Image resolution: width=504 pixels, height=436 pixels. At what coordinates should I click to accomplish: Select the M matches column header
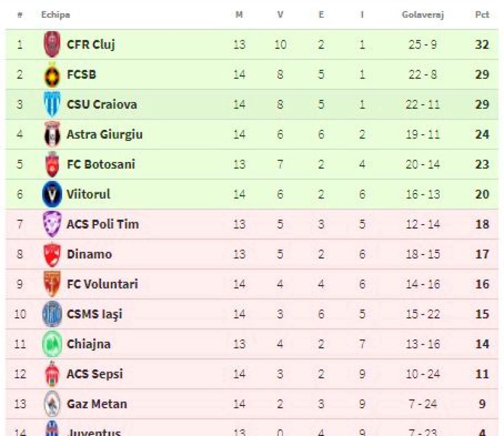pos(239,15)
